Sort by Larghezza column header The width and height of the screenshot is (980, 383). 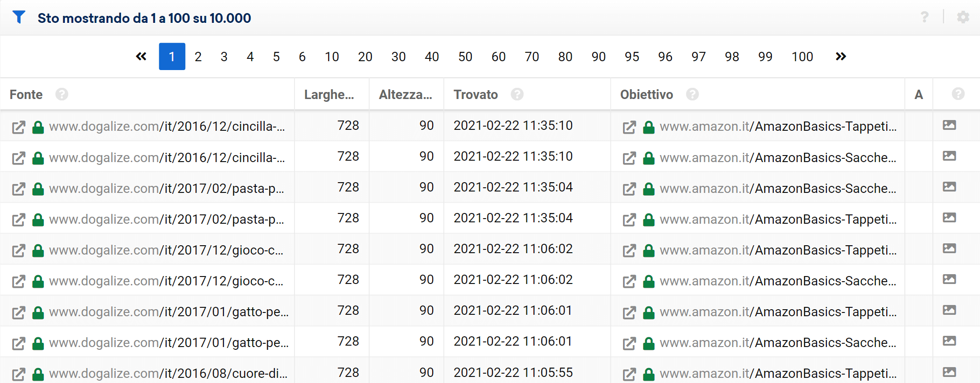point(329,94)
